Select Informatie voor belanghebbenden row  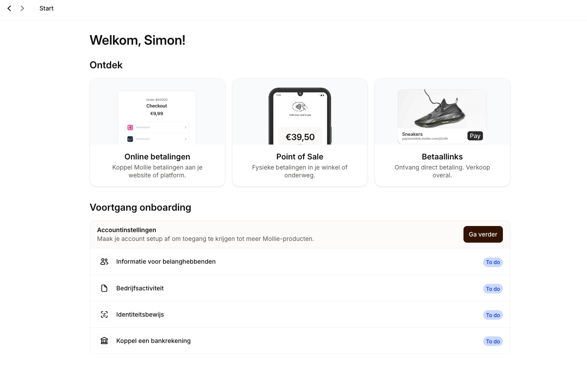[x=166, y=261]
